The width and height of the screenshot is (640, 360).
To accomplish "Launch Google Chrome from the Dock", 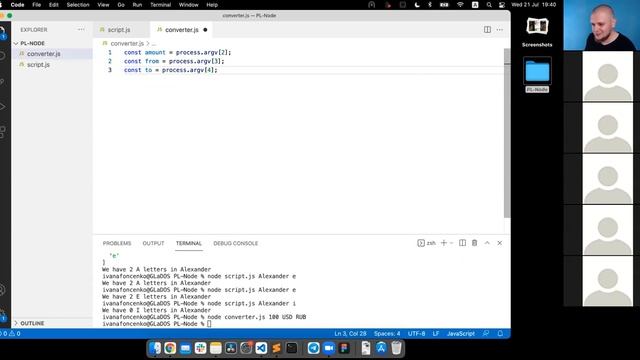I will pyautogui.click(x=170, y=348).
